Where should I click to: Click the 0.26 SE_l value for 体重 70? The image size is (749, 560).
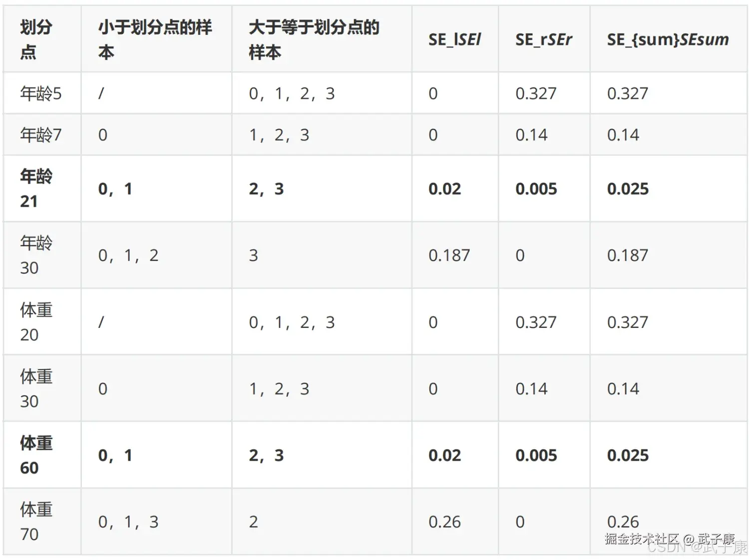pos(444,522)
